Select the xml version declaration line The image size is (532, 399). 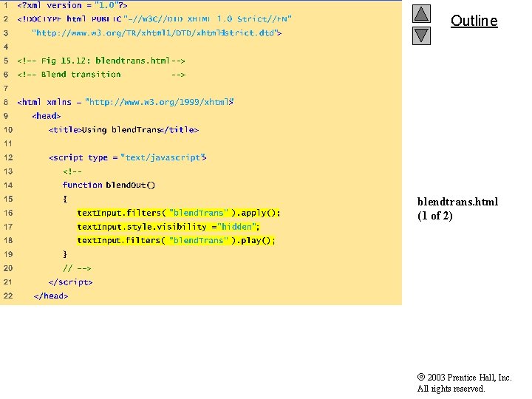click(72, 5)
